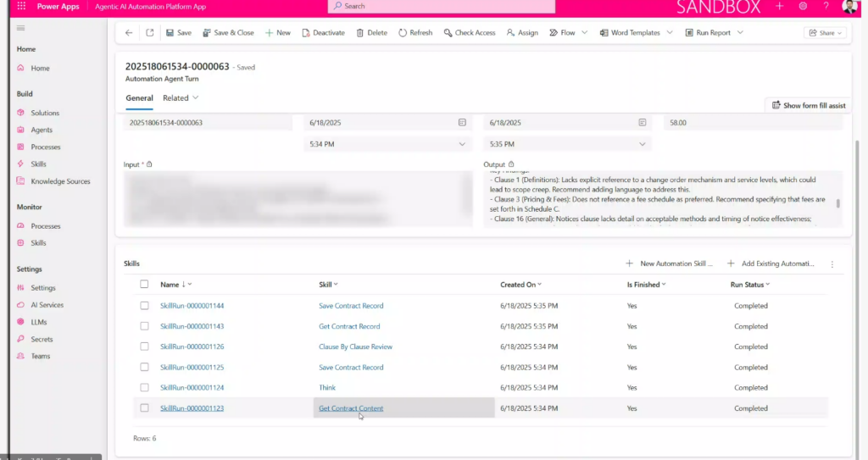
Task: Expand the Flow dropdown chevron
Action: [585, 33]
